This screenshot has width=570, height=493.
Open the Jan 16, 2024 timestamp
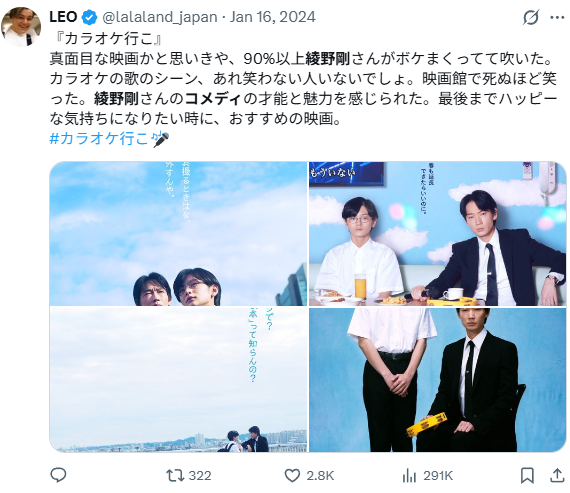point(273,17)
